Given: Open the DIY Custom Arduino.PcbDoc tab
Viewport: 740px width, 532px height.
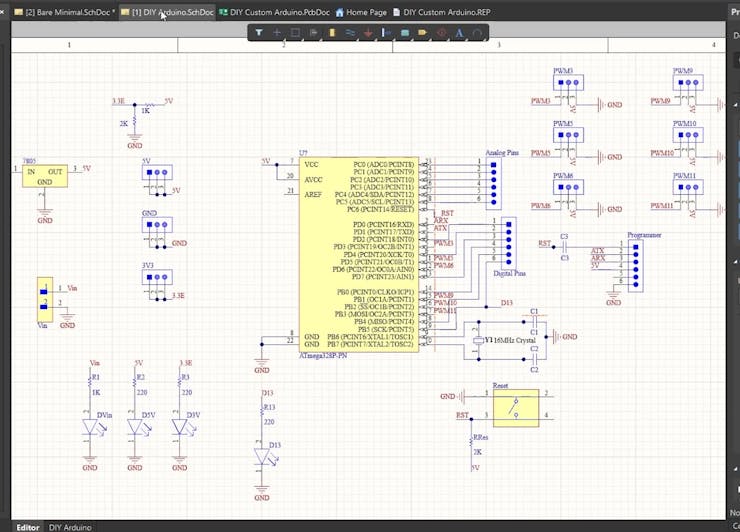Looking at the screenshot, I should [274, 12].
